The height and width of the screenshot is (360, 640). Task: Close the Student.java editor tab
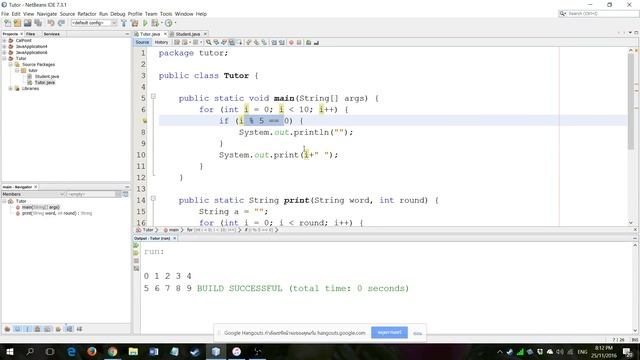(x=205, y=34)
